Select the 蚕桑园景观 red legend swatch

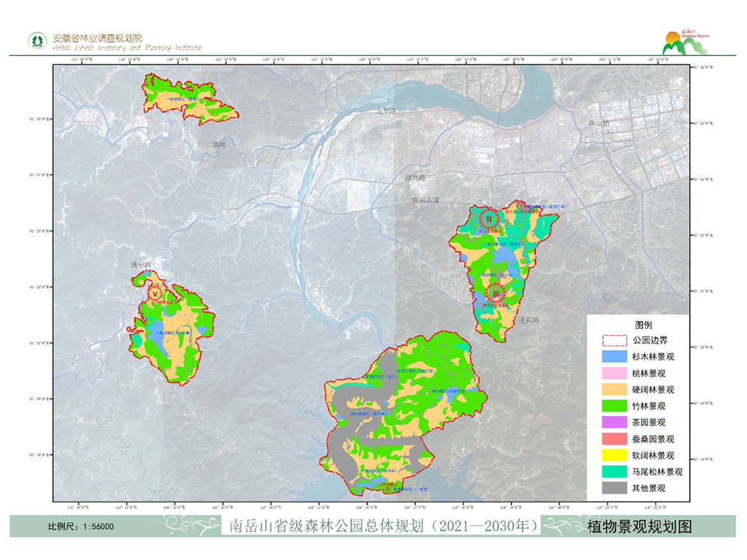[615, 438]
